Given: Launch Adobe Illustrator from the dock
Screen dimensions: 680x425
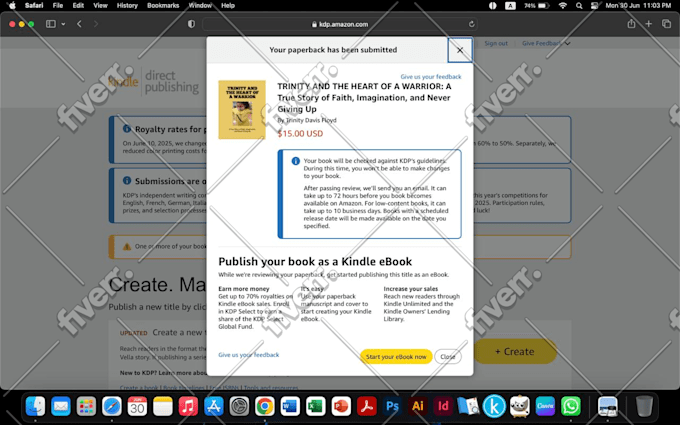Looking at the screenshot, I should coord(418,407).
